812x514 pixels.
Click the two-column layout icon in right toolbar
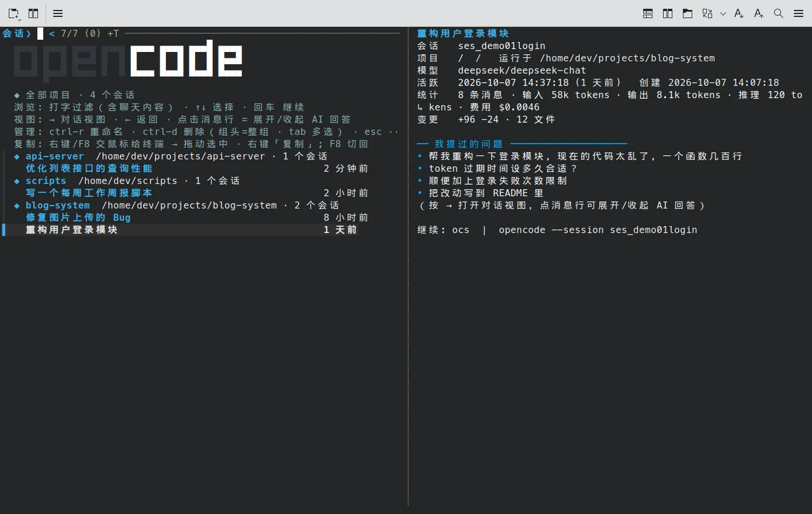point(668,13)
